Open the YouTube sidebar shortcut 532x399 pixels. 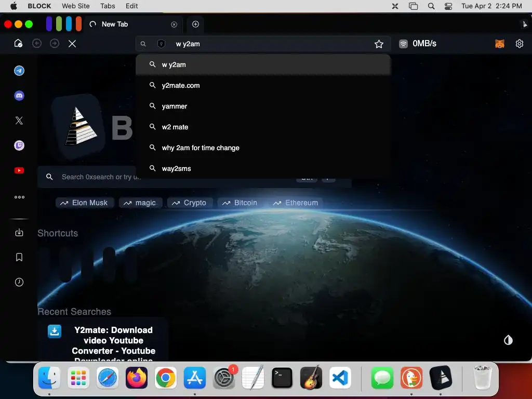(19, 170)
